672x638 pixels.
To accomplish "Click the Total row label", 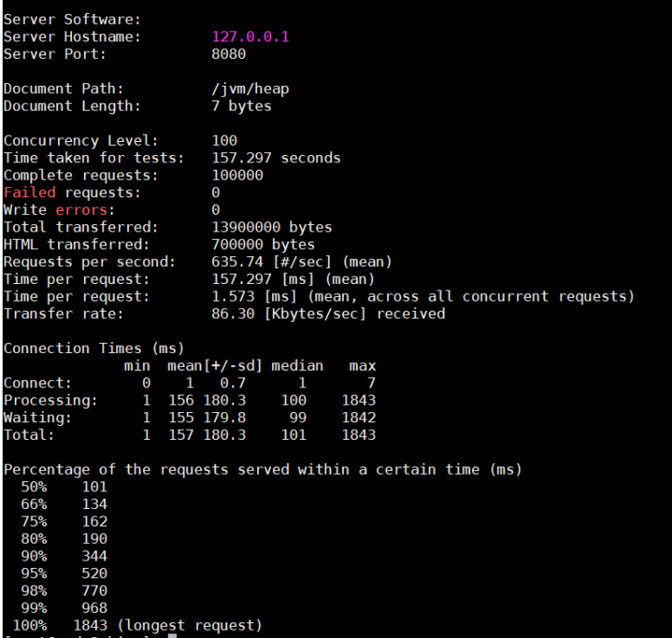I will 29,435.
